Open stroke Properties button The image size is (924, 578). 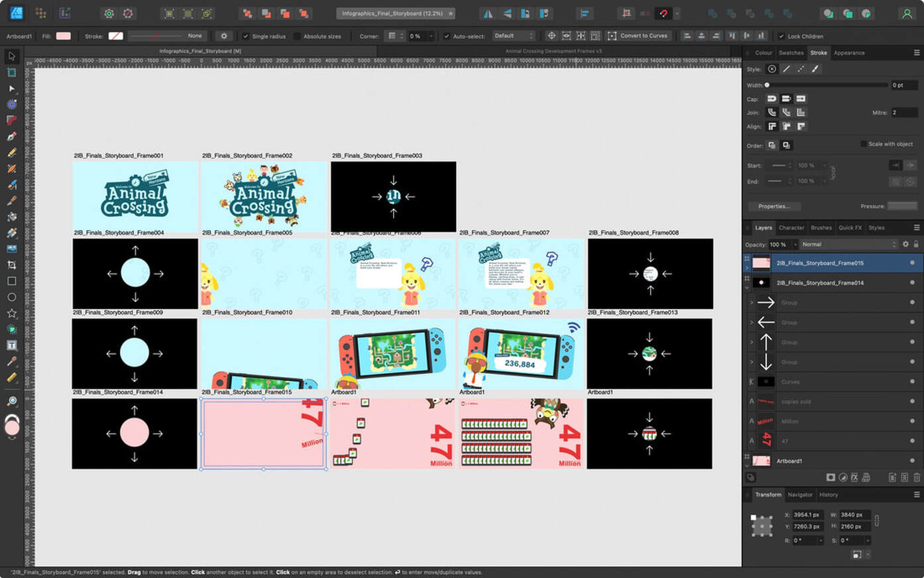click(774, 206)
